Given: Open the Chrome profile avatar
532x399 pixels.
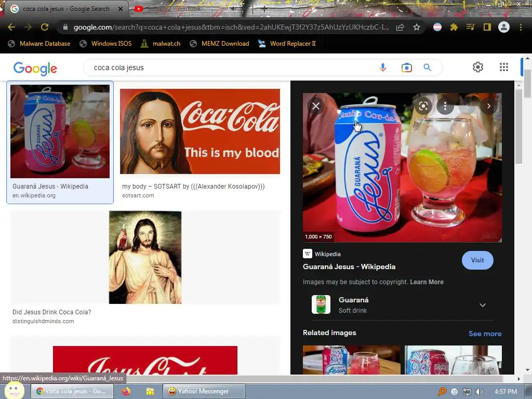Looking at the screenshot, I should [x=504, y=27].
